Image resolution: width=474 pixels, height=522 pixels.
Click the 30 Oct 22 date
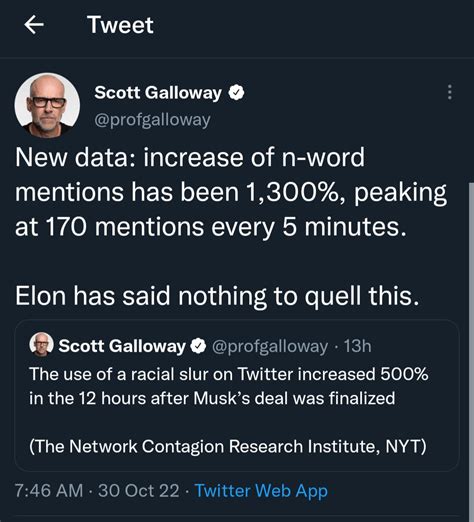(x=139, y=491)
